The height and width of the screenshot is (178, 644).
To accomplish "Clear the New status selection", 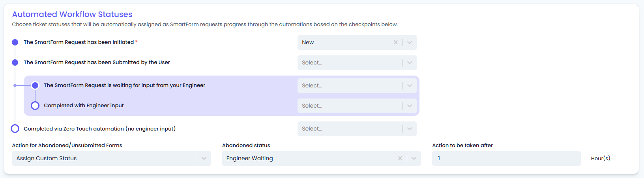I will (395, 42).
